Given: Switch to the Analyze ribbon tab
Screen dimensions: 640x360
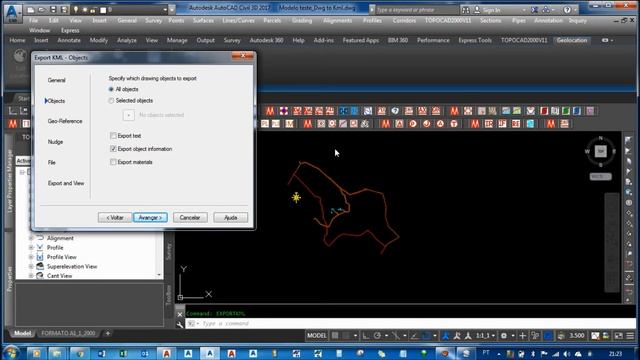Looking at the screenshot, I should [127, 40].
